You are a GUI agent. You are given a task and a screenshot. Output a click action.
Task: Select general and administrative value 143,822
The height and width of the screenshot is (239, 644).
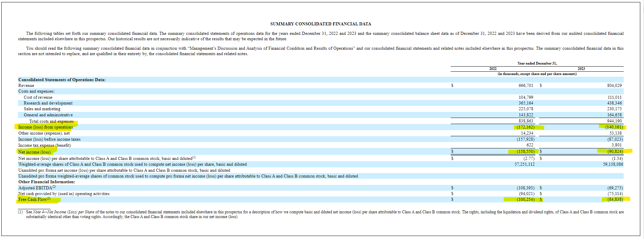click(x=526, y=115)
